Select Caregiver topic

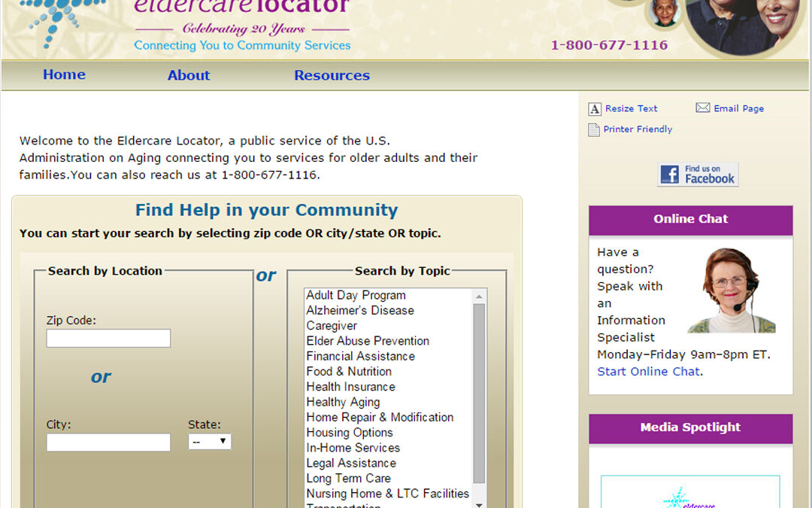332,326
